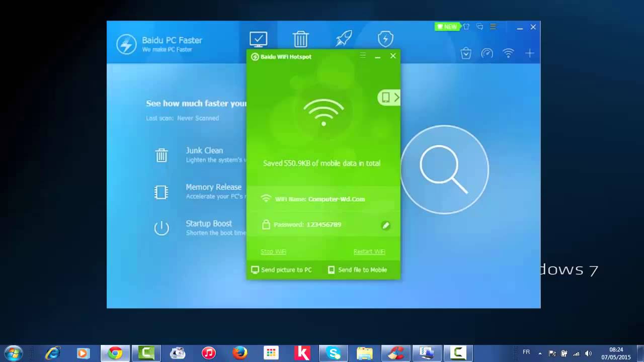This screenshot has width=644, height=362.
Task: Select the Junk Clean label
Action: pos(204,150)
